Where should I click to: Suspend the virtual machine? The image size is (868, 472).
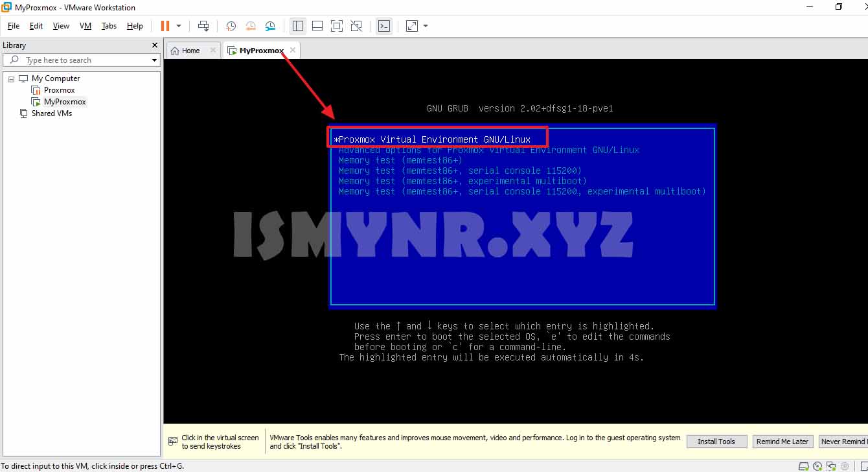click(x=164, y=26)
